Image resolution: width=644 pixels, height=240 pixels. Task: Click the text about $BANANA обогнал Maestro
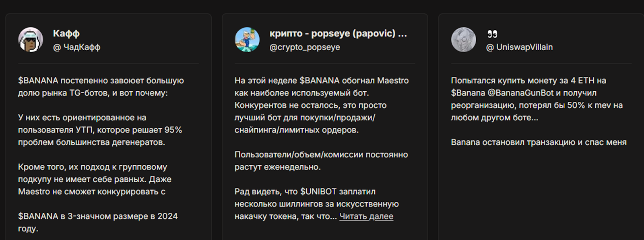(321, 80)
